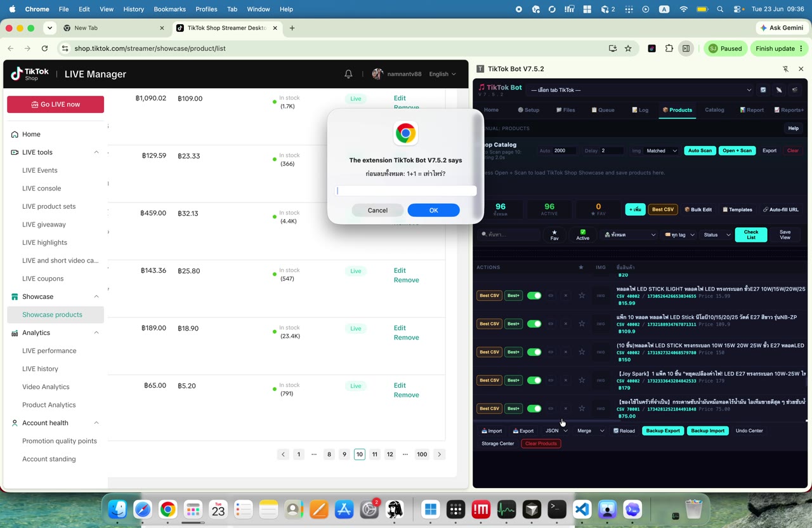Screen dimensions: 812x528
Task: Open Templates in the TikTok Bot
Action: click(738, 209)
